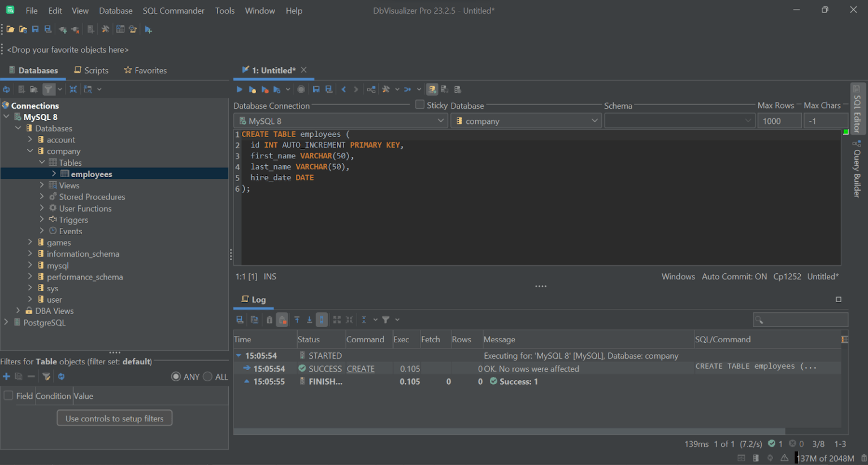Click the refresh connections icon in Databases panel
Screen dimensions: 868x465
(x=6, y=89)
